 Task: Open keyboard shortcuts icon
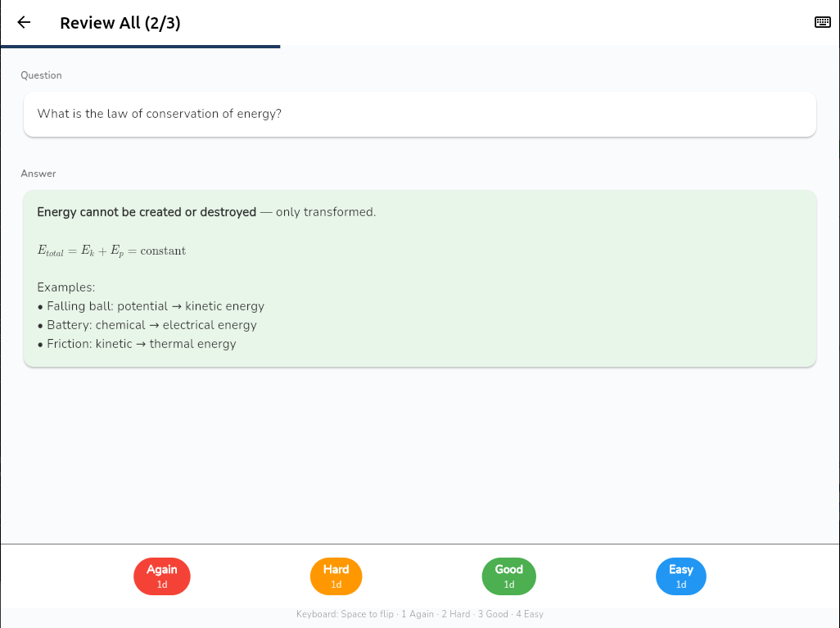click(x=822, y=22)
